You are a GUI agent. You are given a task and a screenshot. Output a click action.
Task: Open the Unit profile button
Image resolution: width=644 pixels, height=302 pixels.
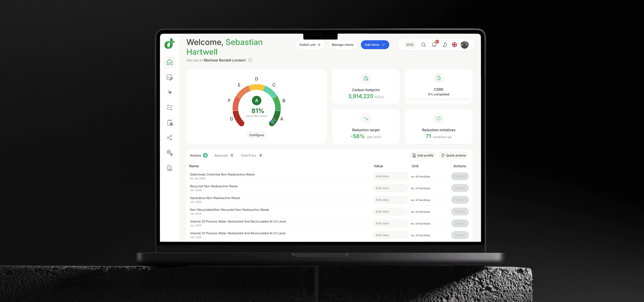tap(423, 156)
